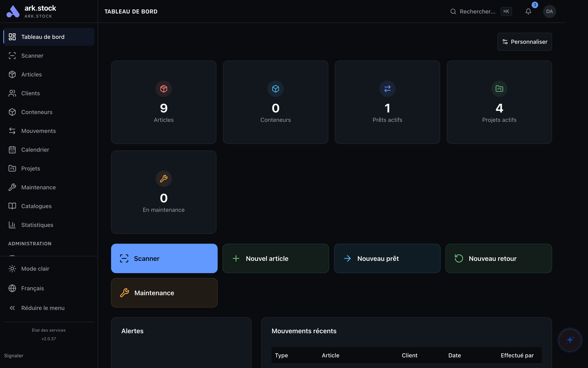Go to Articles in sidebar
The height and width of the screenshot is (368, 588).
(x=49, y=74)
